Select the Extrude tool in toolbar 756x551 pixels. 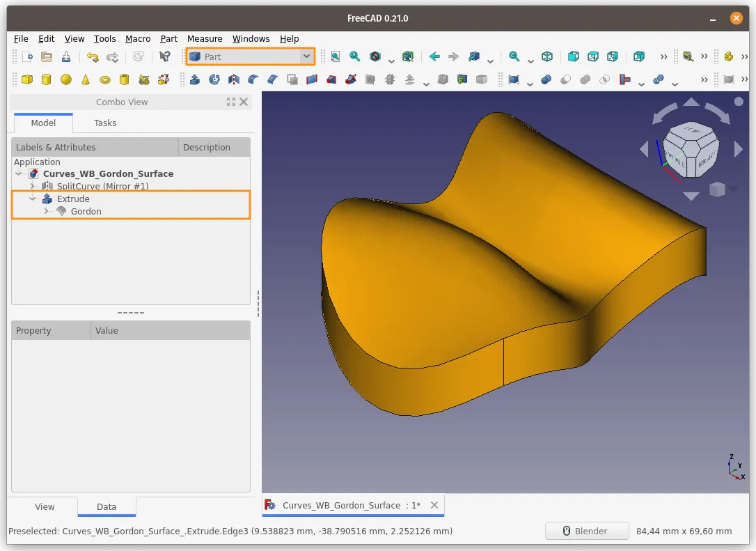point(195,79)
